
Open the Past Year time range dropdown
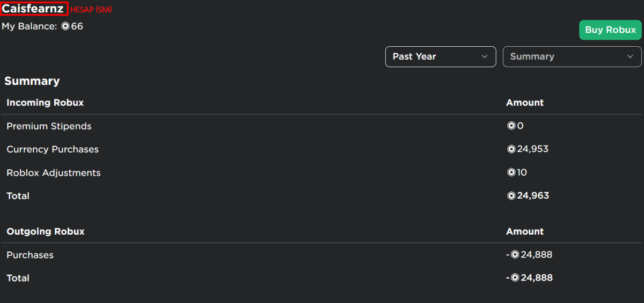click(441, 56)
